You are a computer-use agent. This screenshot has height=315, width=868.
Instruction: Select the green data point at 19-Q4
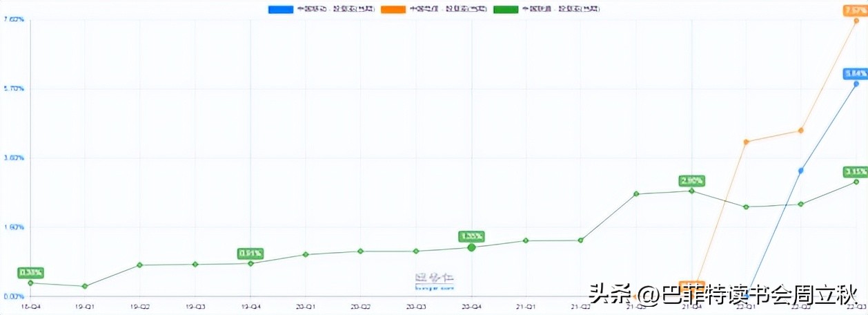[250, 264]
